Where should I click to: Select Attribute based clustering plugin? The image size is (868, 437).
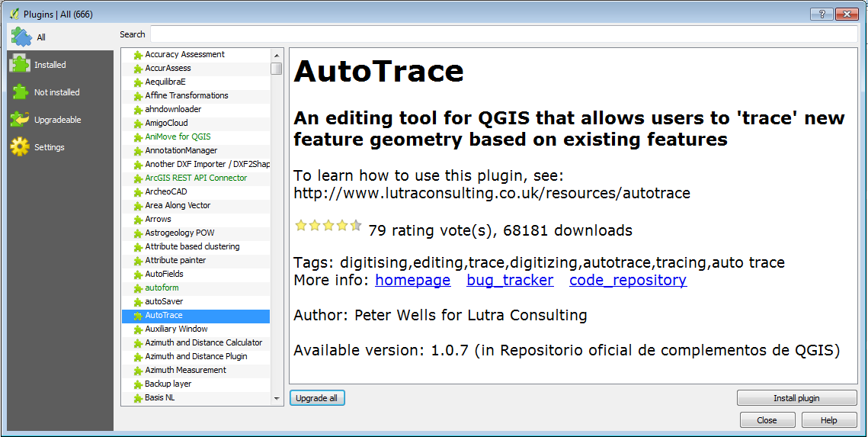click(196, 246)
